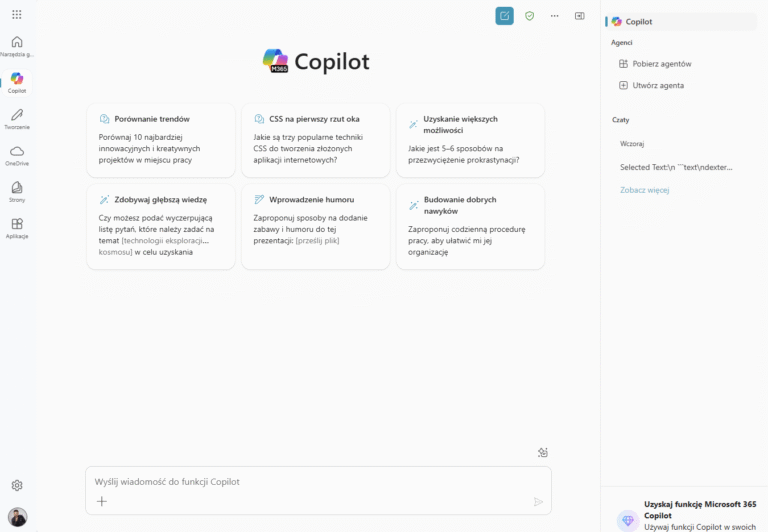Click the Wczoraj label
The height and width of the screenshot is (532, 768).
(x=632, y=144)
